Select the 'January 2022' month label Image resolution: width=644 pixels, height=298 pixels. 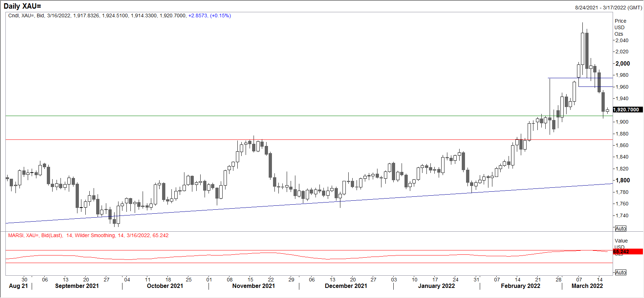(437, 286)
